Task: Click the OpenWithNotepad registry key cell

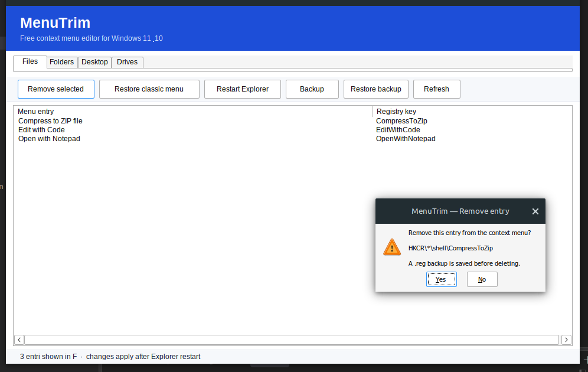Action: (x=406, y=139)
